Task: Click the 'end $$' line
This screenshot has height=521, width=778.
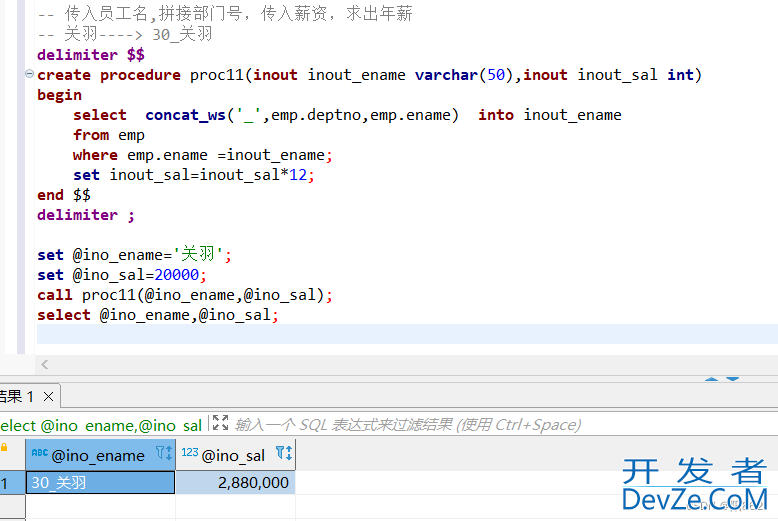Action: click(x=64, y=195)
